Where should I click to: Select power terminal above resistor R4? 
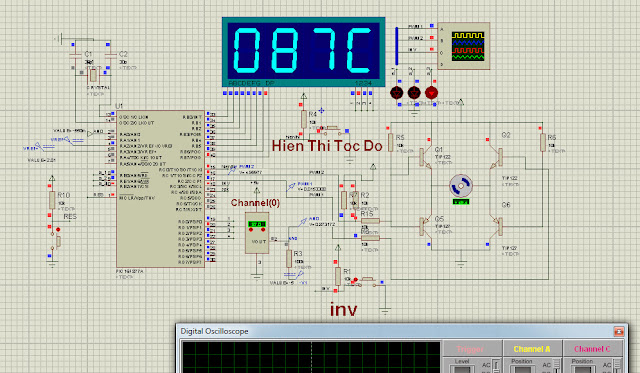(304, 97)
